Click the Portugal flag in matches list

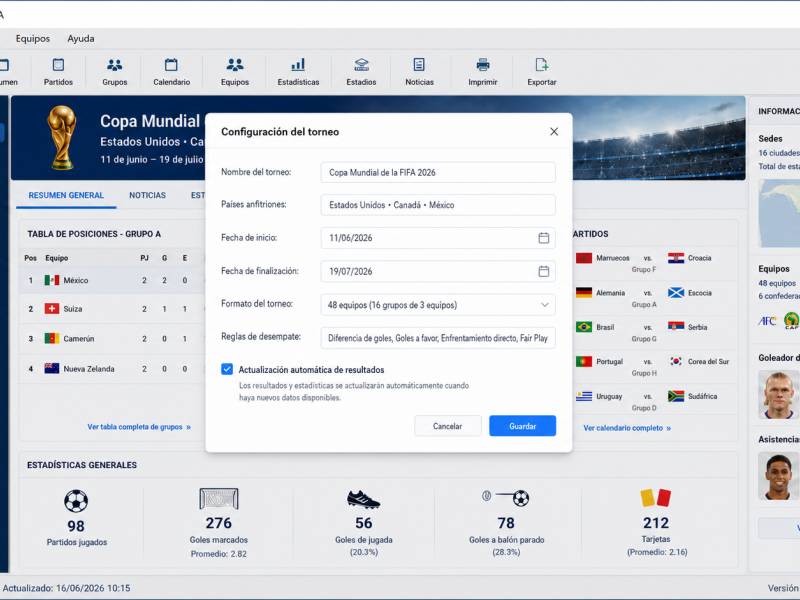click(x=584, y=361)
